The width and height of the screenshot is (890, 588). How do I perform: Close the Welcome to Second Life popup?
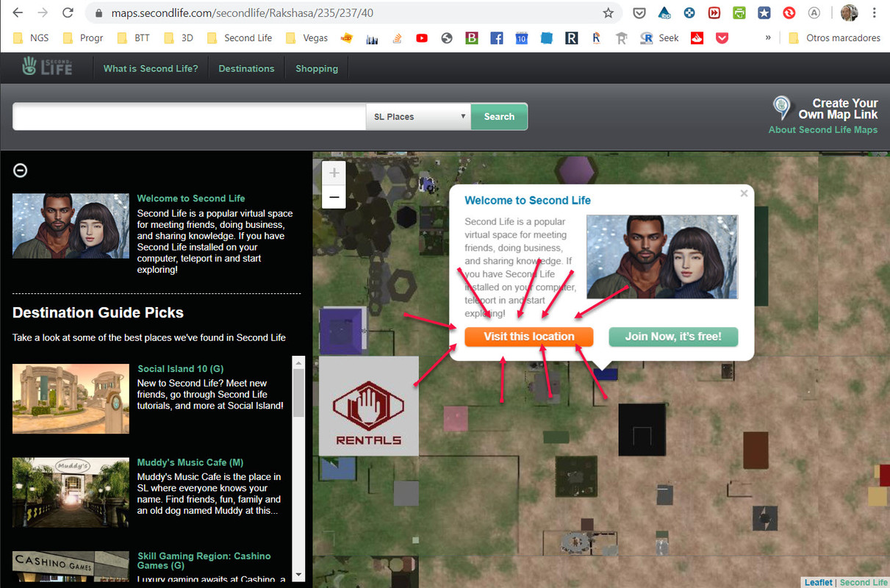[744, 193]
